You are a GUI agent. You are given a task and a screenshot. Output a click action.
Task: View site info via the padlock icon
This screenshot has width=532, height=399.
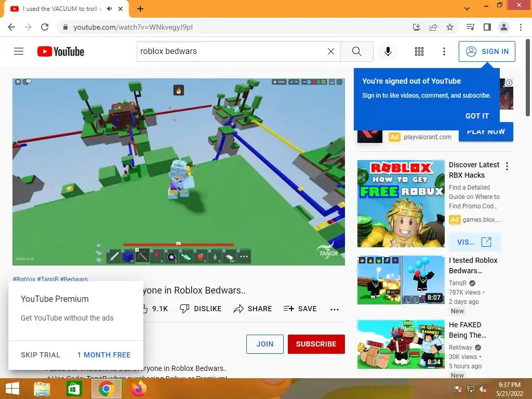65,27
